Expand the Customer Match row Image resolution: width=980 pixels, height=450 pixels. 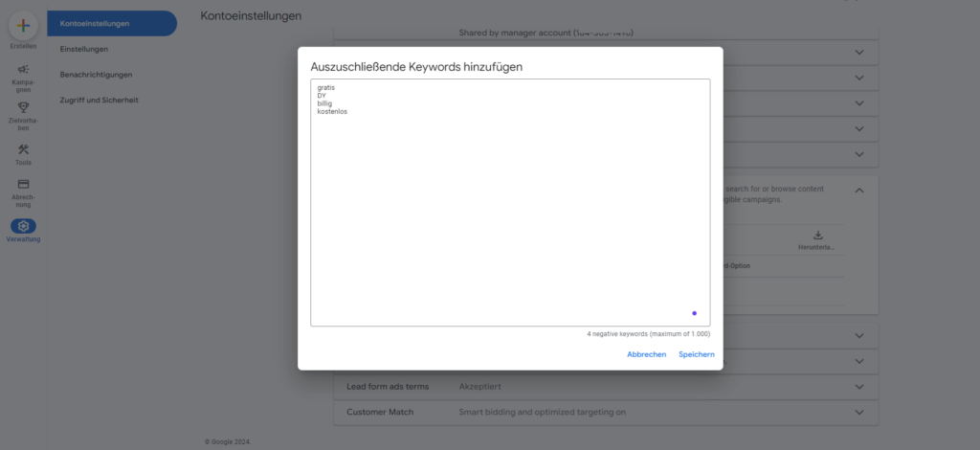(859, 413)
